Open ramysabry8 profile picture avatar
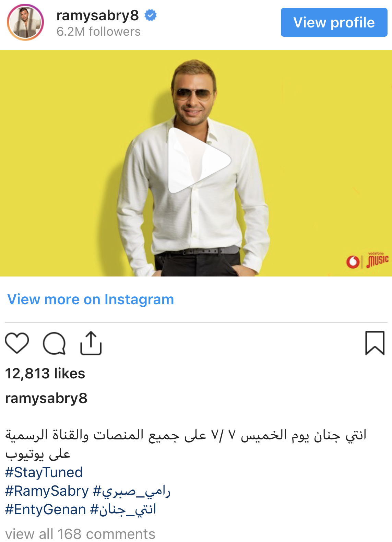Viewport: 392px width, 542px height. [x=25, y=22]
